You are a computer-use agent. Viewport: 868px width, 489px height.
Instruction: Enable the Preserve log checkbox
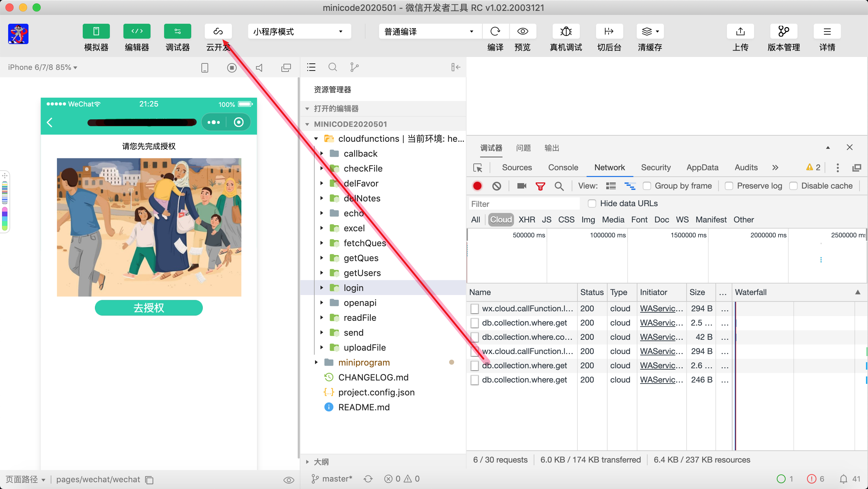coord(729,186)
